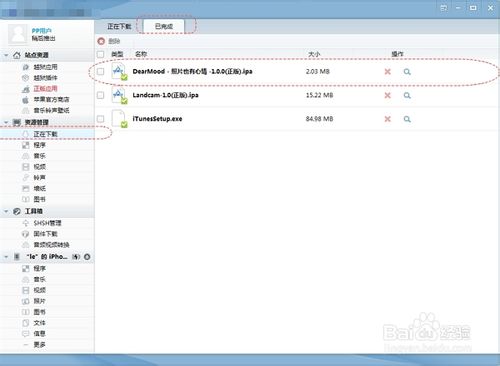Click the 2.03 MB size value
The height and width of the screenshot is (366, 500).
pos(317,71)
